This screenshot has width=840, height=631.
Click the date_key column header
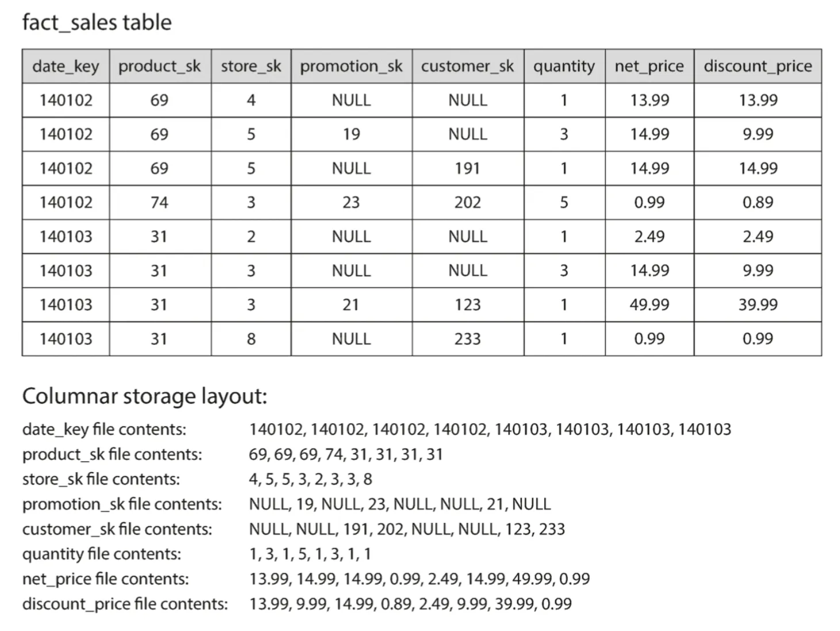[66, 66]
